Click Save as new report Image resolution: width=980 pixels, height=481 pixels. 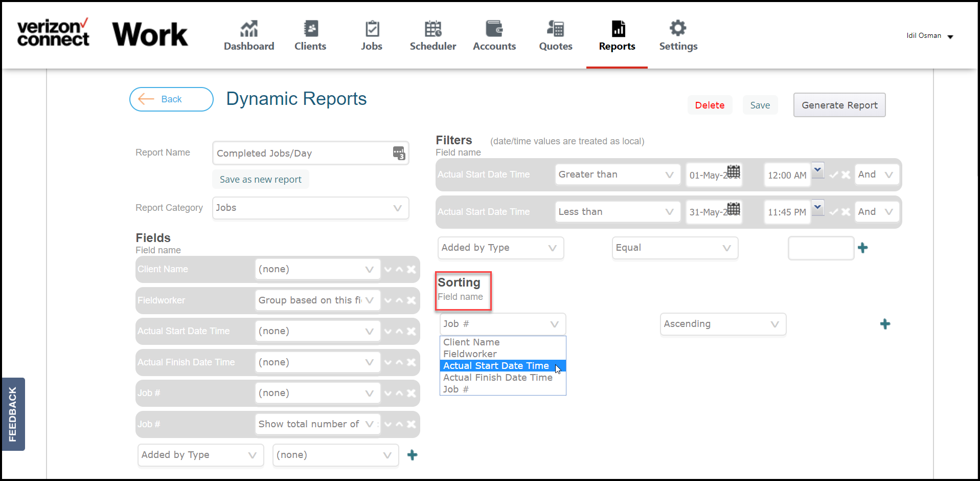pyautogui.click(x=260, y=180)
